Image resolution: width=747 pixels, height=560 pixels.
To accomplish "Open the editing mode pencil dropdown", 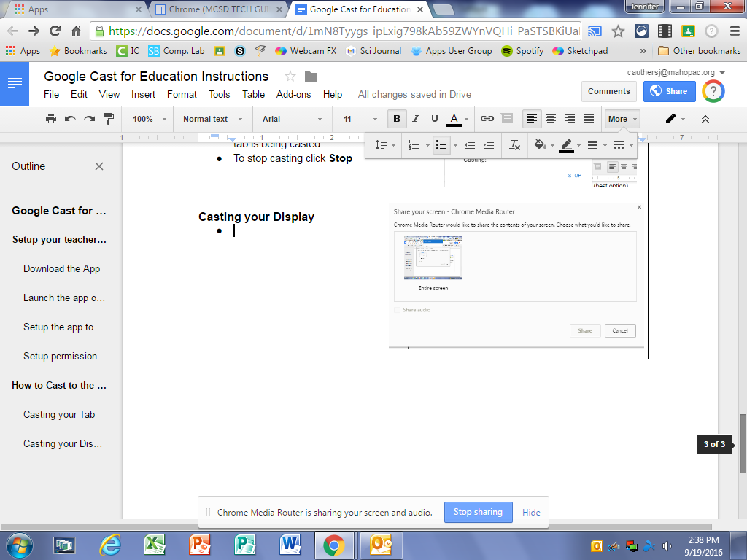I will coord(675,119).
